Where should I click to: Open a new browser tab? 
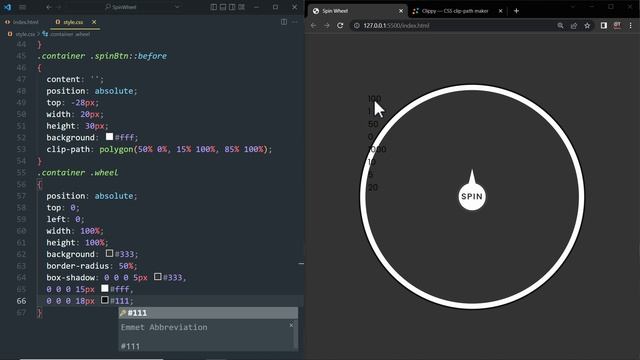tap(516, 11)
